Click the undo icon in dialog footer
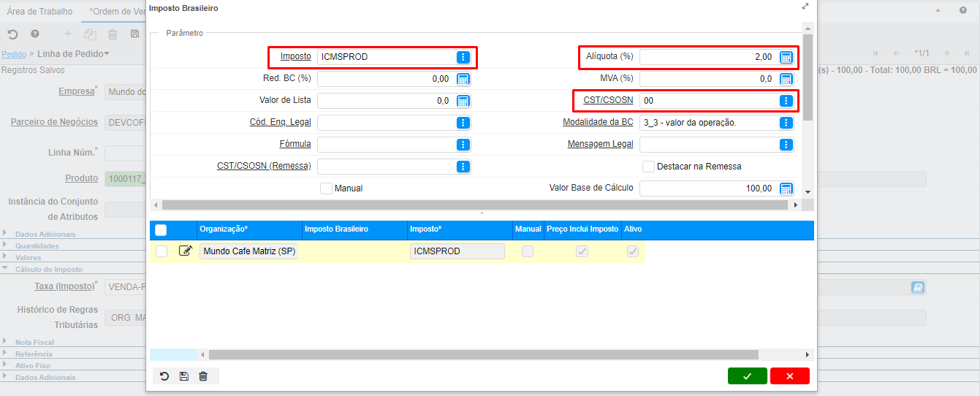Screen dimensions: 980x396 164,376
